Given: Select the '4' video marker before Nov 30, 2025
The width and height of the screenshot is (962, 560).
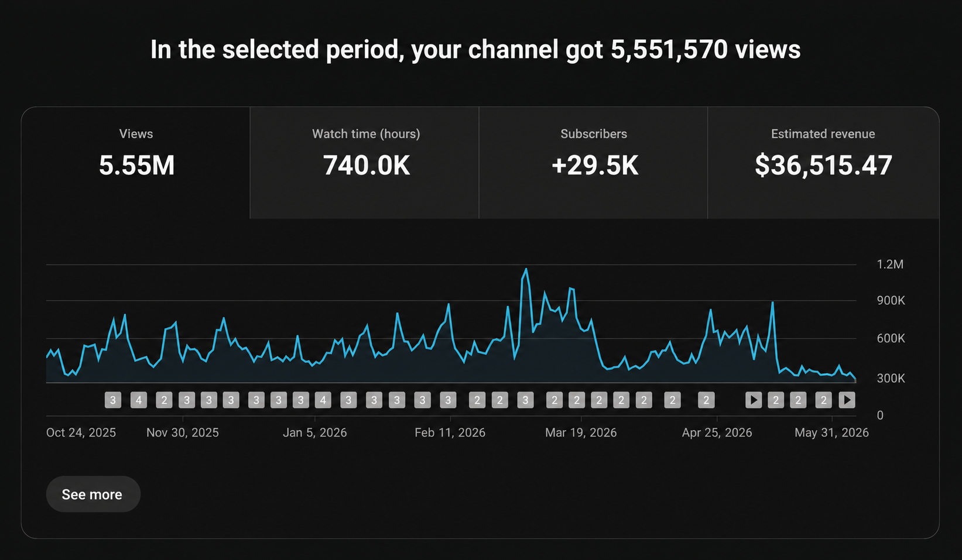Looking at the screenshot, I should (139, 400).
